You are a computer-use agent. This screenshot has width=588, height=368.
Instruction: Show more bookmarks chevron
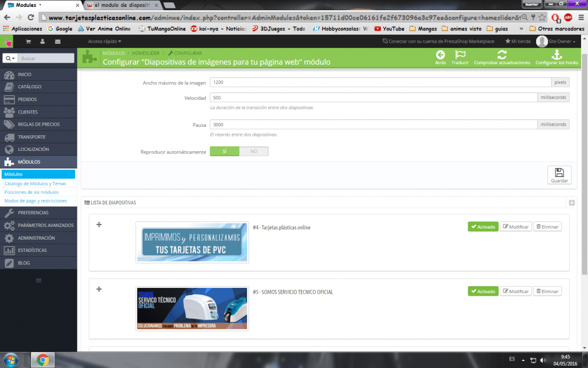click(x=521, y=28)
